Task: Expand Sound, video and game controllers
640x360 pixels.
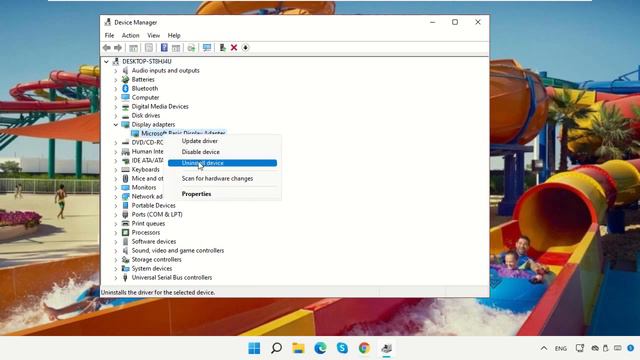Action: click(116, 251)
